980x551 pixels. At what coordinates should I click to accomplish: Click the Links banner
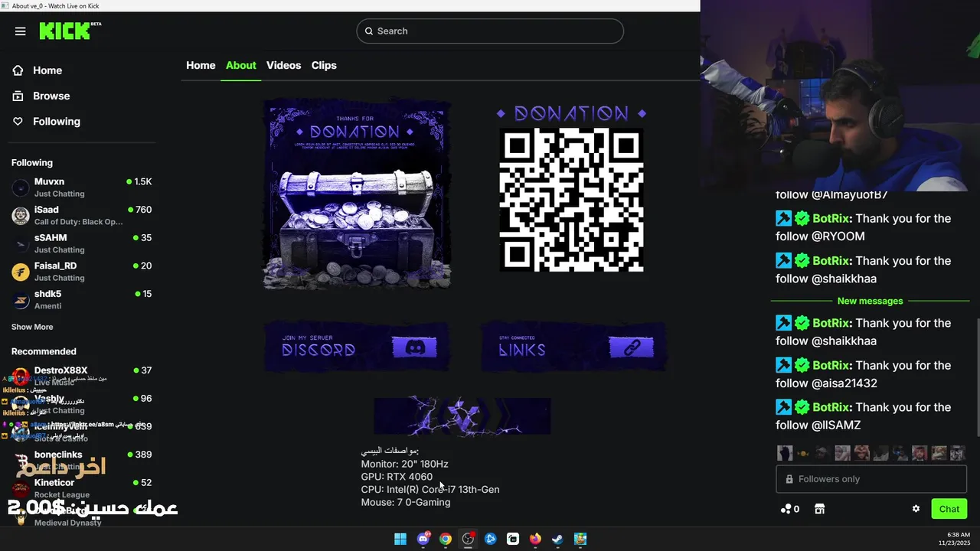[573, 347]
